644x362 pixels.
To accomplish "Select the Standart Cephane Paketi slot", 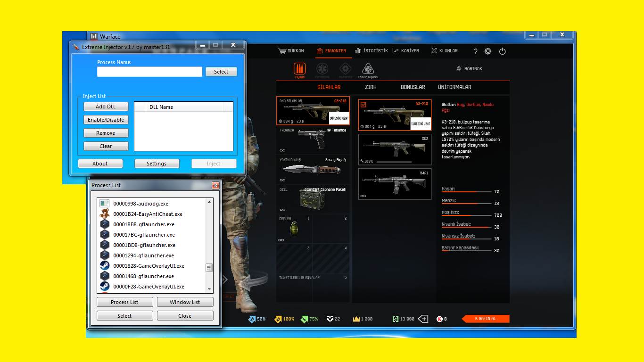I will (x=313, y=199).
